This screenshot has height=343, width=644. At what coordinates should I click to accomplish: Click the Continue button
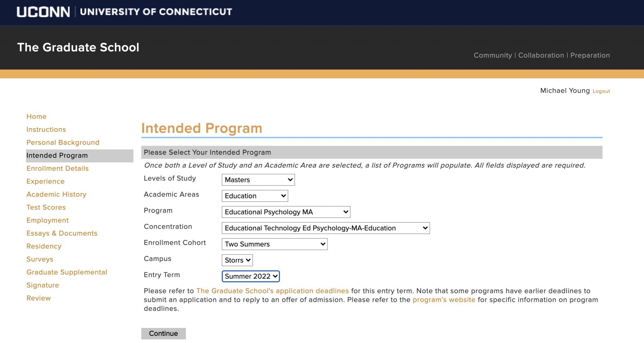(163, 333)
